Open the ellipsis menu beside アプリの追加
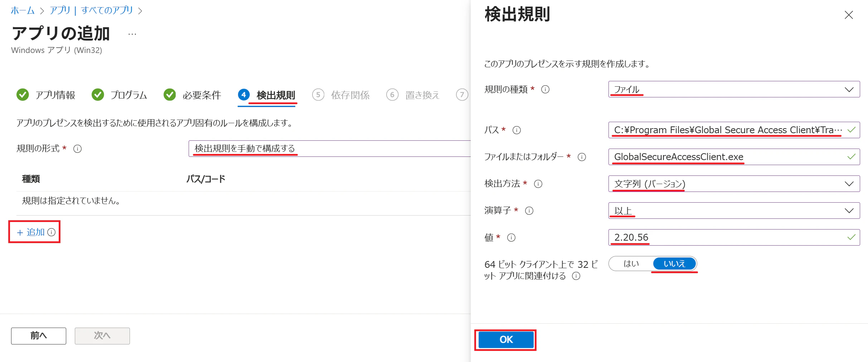The height and width of the screenshot is (362, 868). point(132,34)
